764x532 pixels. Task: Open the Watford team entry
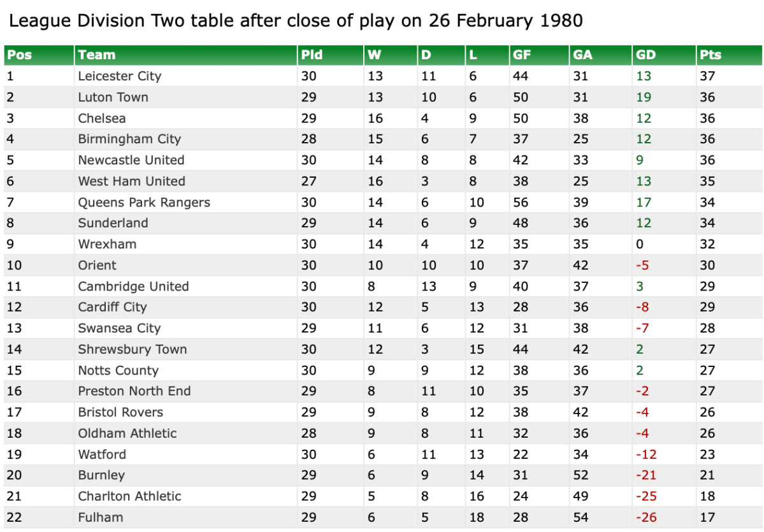pyautogui.click(x=102, y=454)
